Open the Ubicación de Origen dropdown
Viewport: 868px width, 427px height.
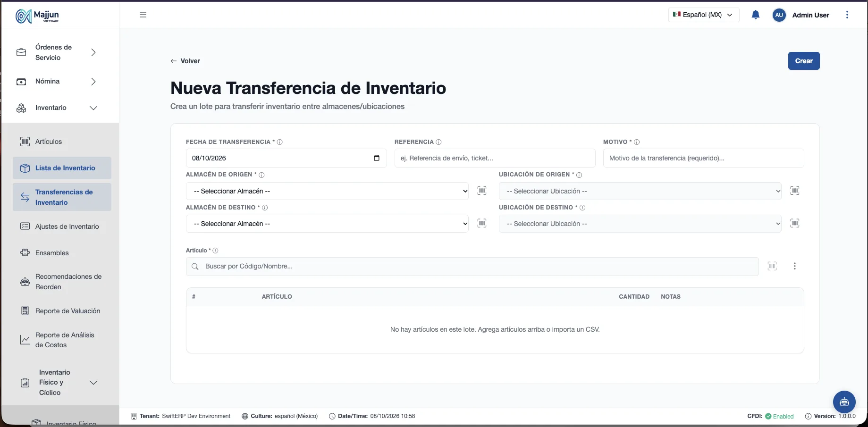click(640, 191)
